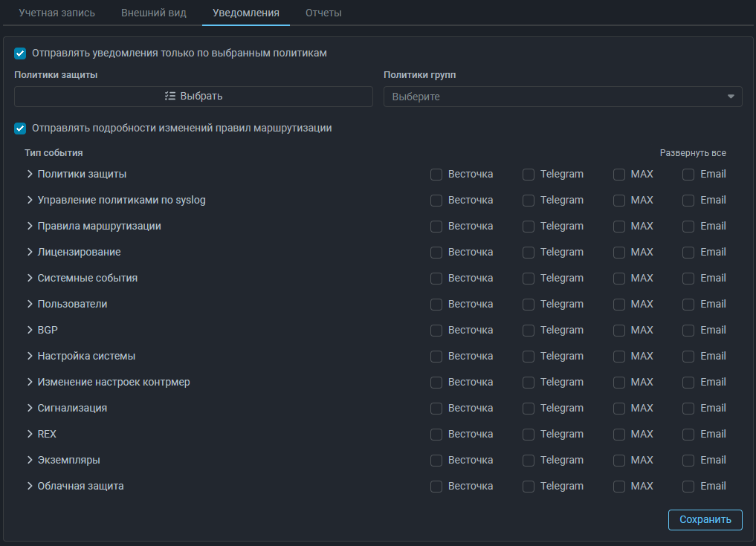Expand Изменение настроек контрмер row

point(30,382)
